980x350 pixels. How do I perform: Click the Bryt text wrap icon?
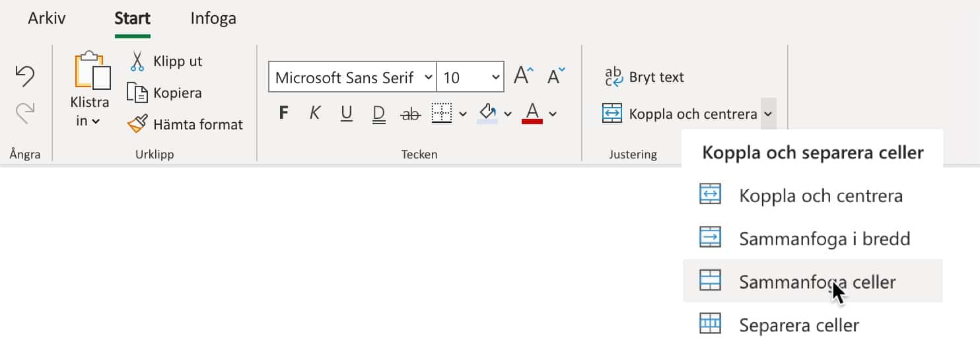614,77
